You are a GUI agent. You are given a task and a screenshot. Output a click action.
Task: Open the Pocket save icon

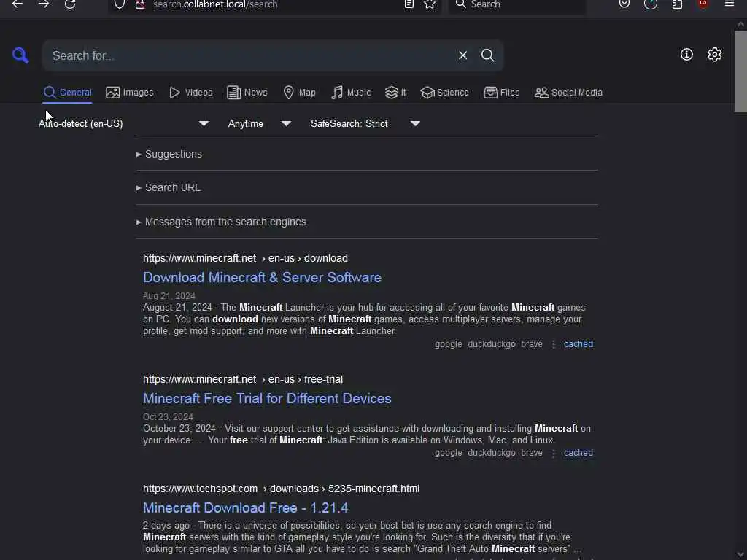click(x=624, y=4)
